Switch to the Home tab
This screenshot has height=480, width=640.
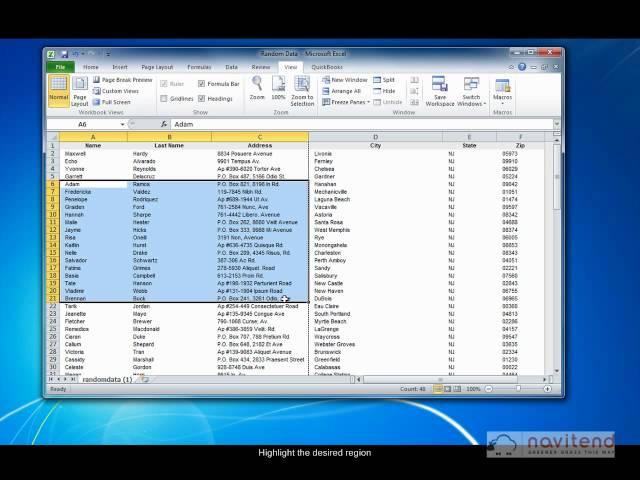(x=91, y=67)
